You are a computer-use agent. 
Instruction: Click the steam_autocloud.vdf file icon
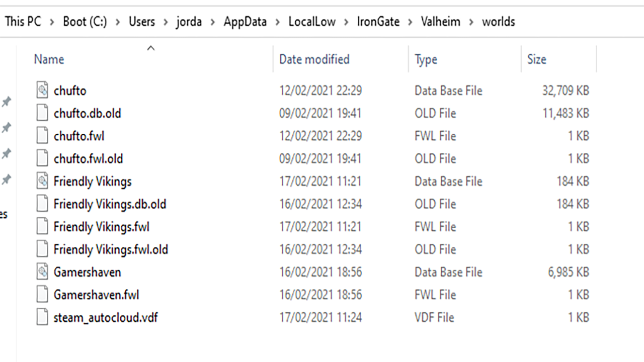(42, 317)
